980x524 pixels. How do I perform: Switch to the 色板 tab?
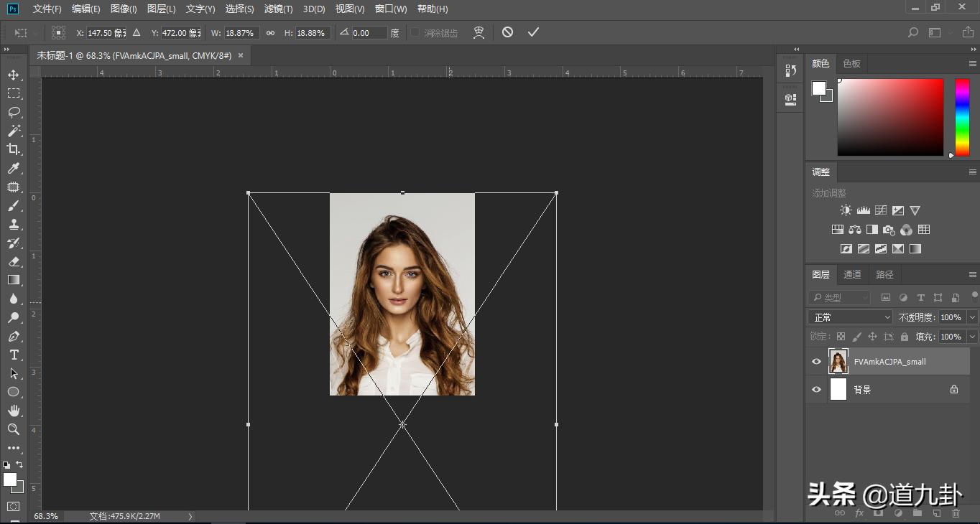[851, 64]
